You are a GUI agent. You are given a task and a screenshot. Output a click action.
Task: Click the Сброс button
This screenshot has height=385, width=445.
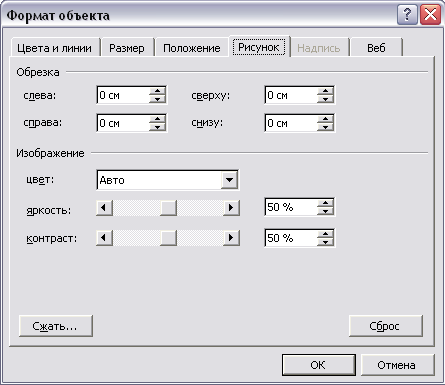(x=386, y=326)
